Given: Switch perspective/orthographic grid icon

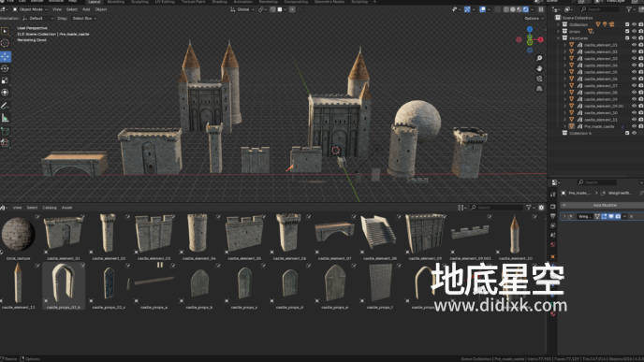Looking at the screenshot, I should click(539, 89).
